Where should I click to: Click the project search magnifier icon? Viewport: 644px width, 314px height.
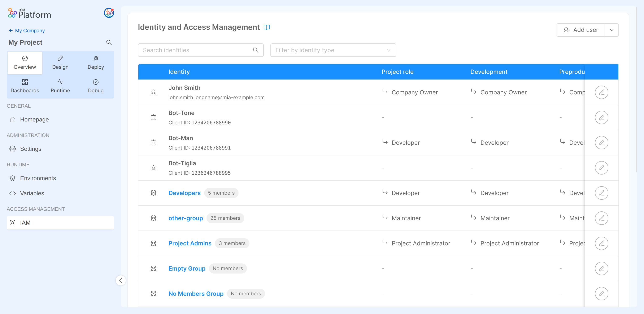[109, 42]
